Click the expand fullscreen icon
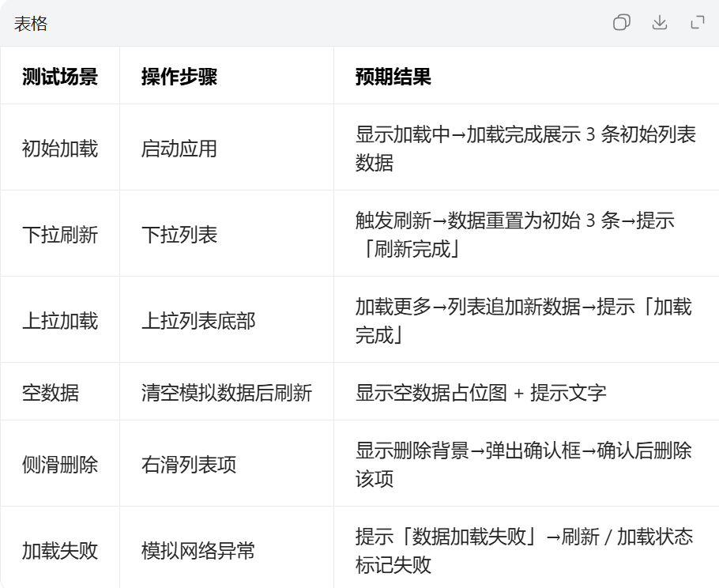 point(698,22)
